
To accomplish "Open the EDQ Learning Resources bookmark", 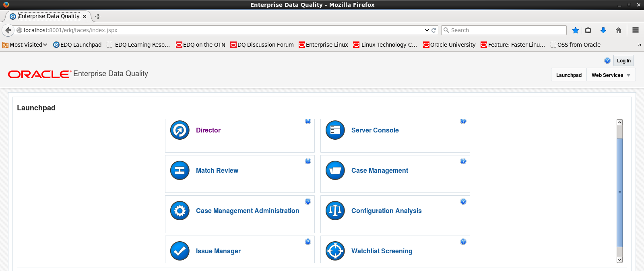I will point(138,45).
